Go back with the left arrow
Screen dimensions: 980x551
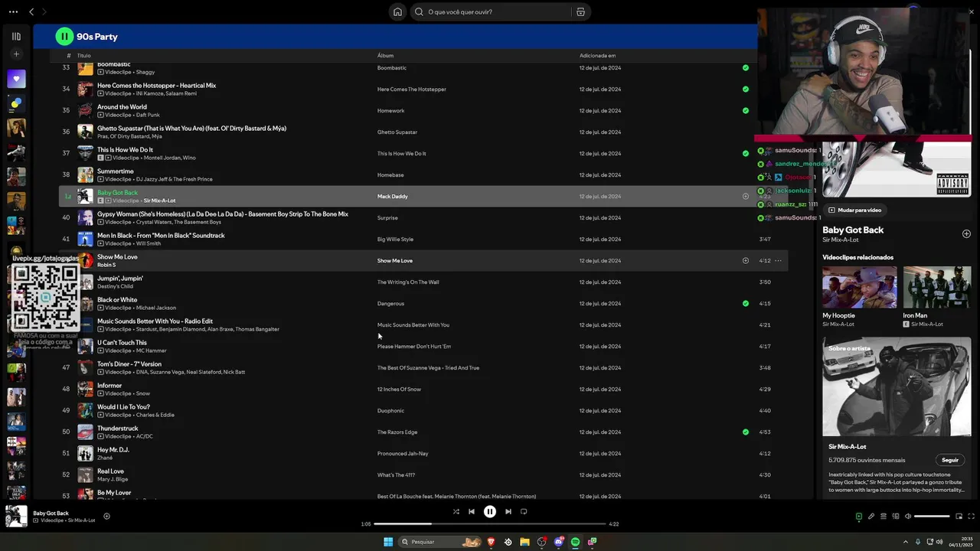click(31, 11)
